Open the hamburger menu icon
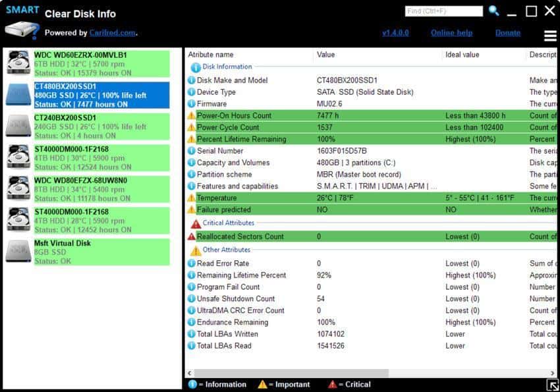This screenshot has height=392, width=560. [550, 36]
